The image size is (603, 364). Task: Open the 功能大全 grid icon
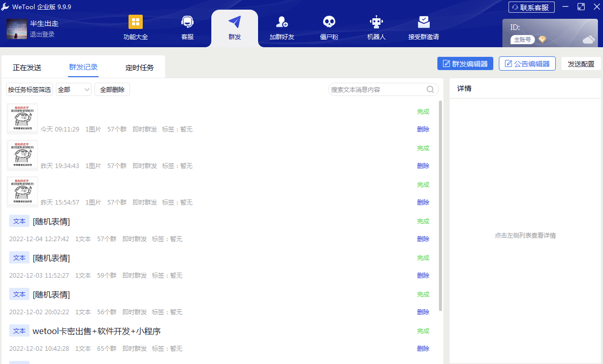pyautogui.click(x=136, y=22)
